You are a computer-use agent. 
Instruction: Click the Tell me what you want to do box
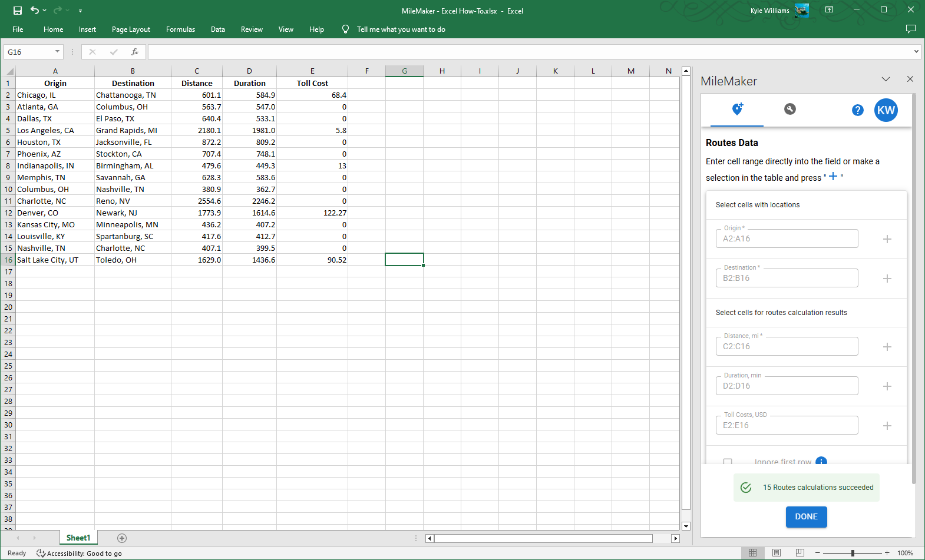(x=401, y=29)
